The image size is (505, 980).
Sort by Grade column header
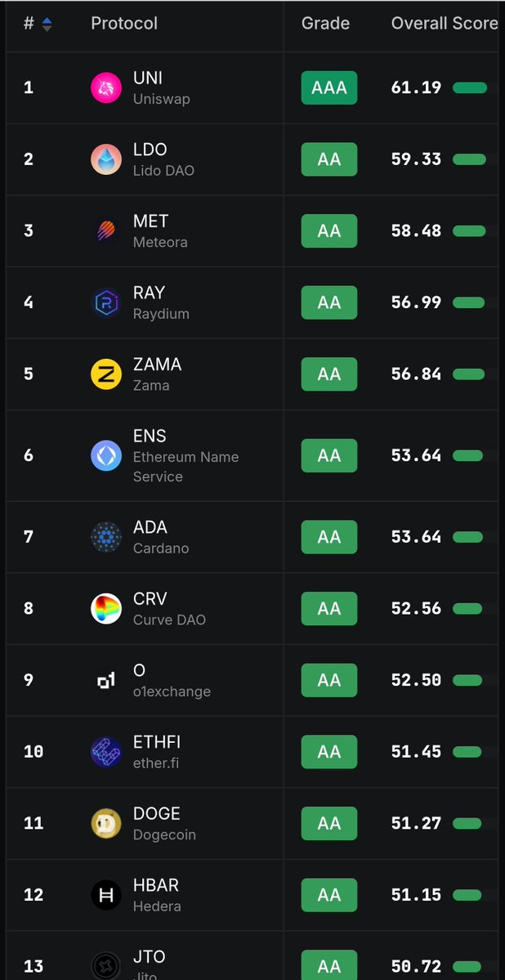coord(325,24)
